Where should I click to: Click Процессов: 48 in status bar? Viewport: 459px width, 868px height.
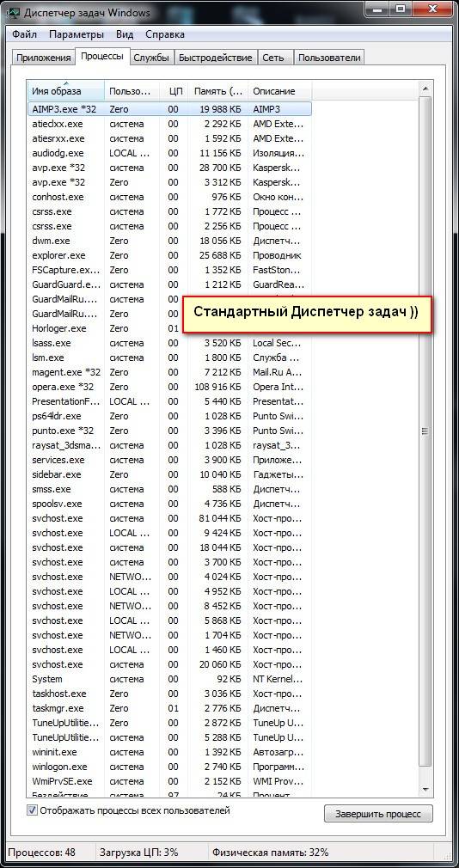[x=41, y=852]
